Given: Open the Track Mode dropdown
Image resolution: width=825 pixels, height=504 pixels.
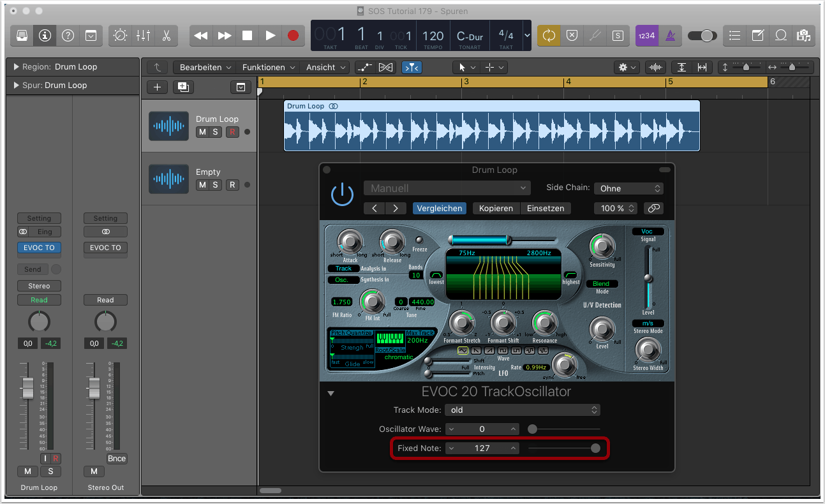Looking at the screenshot, I should 523,410.
